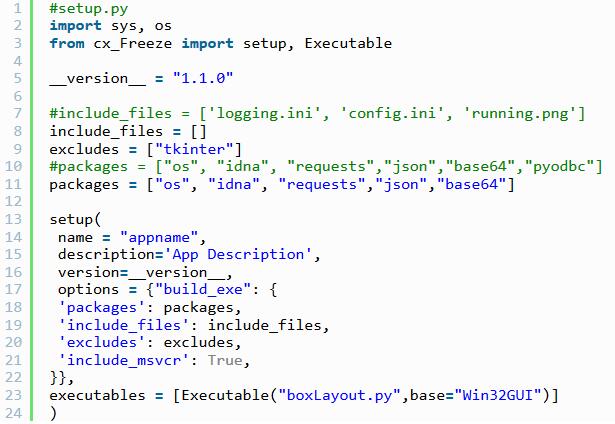Image resolution: width=615 pixels, height=424 pixels.
Task: Click the True value on line 21
Action: point(225,360)
